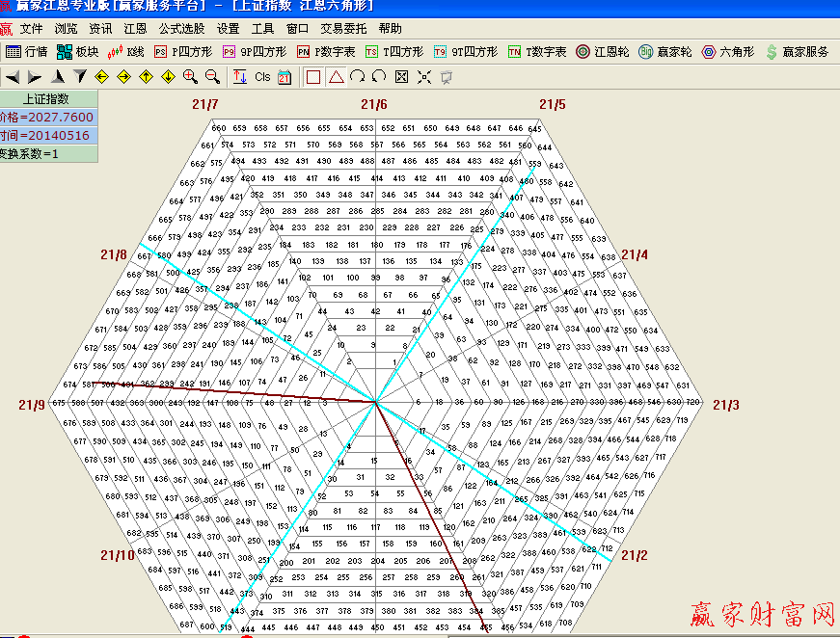Open the P四方形 square chart

pos(181,51)
